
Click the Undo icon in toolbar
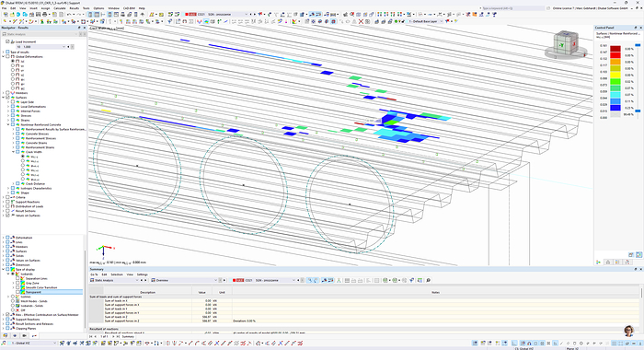point(69,15)
